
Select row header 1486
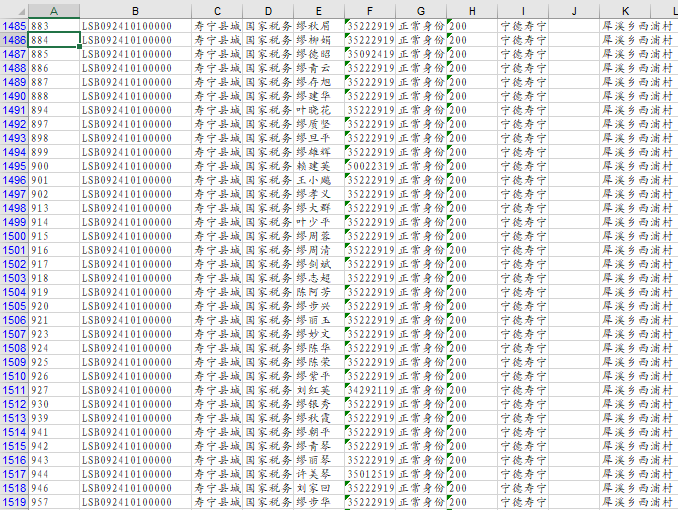14,40
